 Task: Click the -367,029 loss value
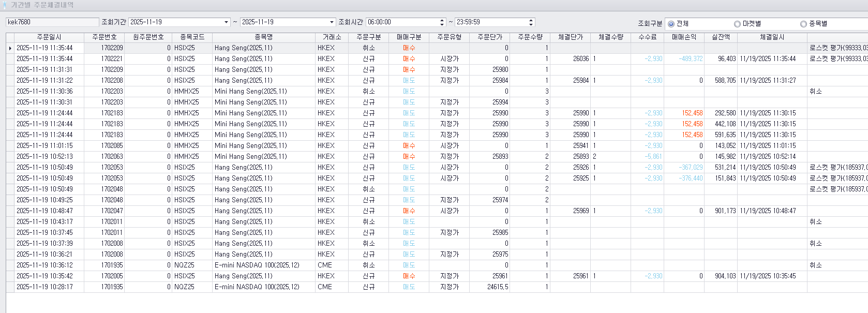pos(691,167)
